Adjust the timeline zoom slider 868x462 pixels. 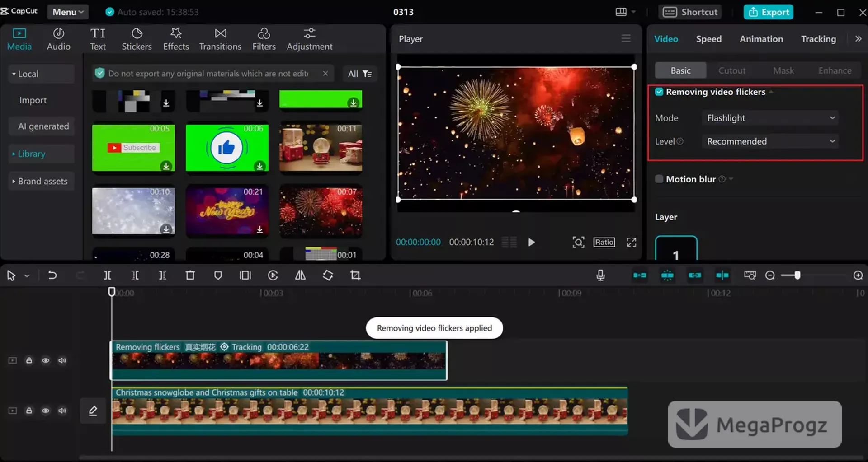797,275
